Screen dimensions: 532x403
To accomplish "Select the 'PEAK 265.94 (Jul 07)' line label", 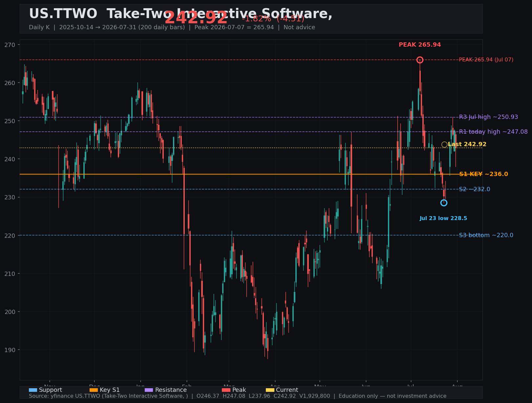I will click(486, 60).
